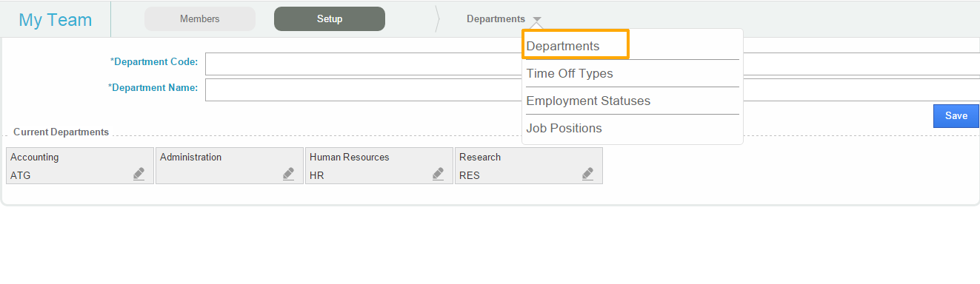Click the My Team title link
This screenshot has height=284, width=980.
[56, 20]
